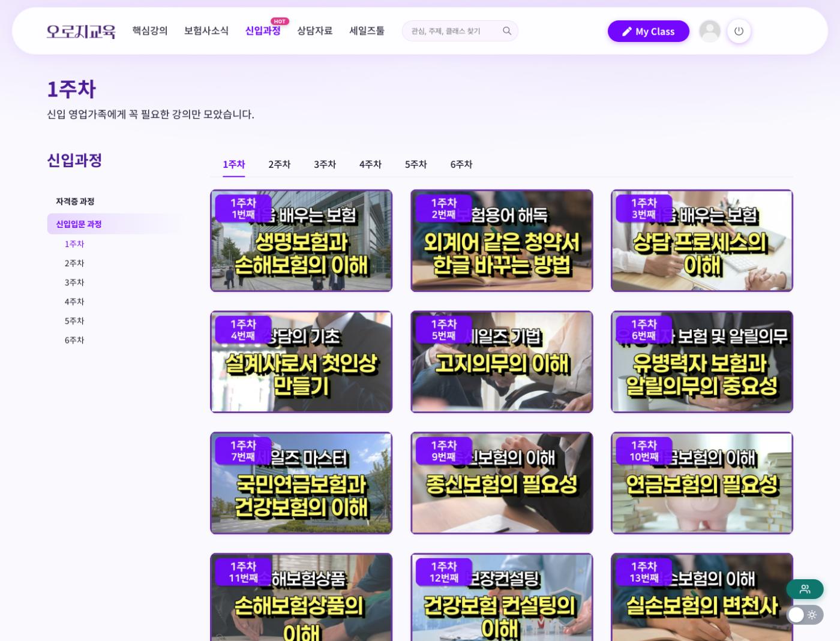Open 신입과정 menu
Viewport: 840px width, 641px height.
coord(263,31)
